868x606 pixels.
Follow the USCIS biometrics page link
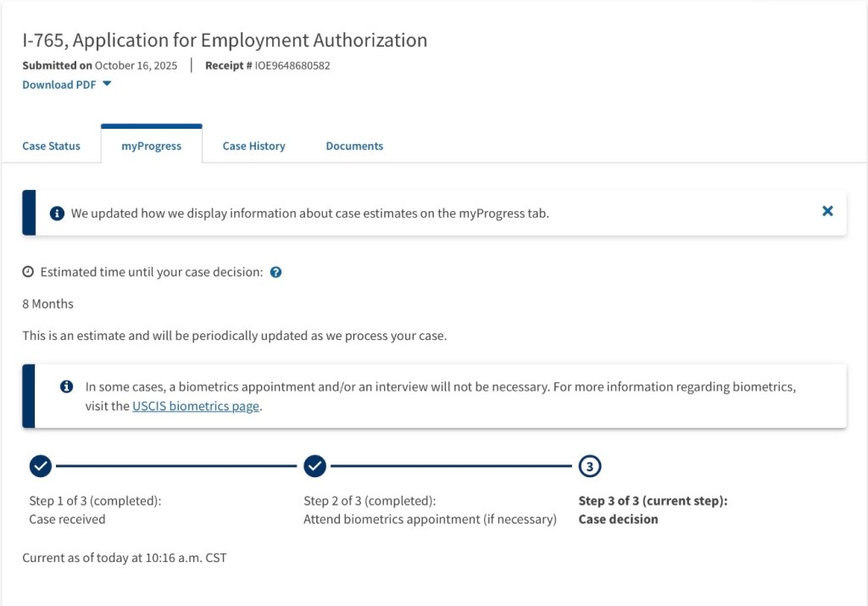197,406
